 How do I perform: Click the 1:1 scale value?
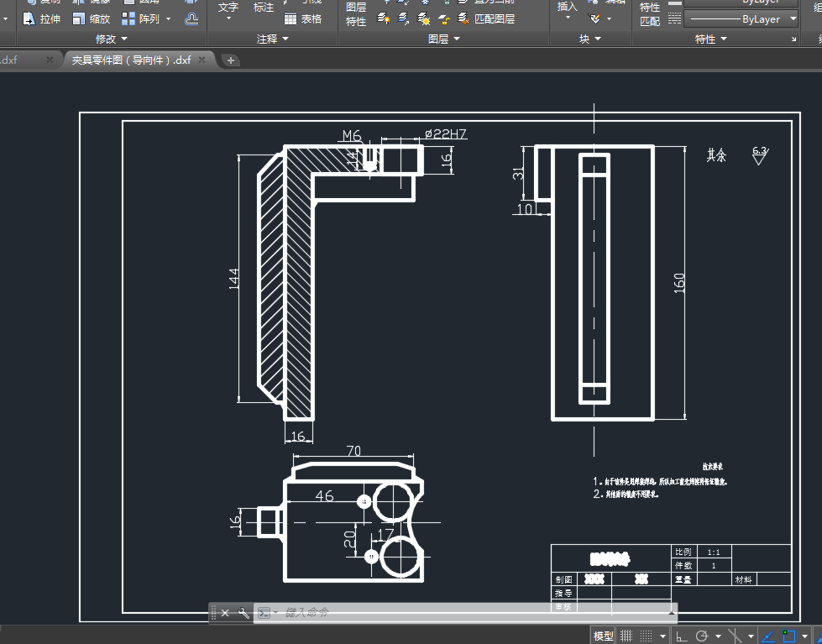714,552
